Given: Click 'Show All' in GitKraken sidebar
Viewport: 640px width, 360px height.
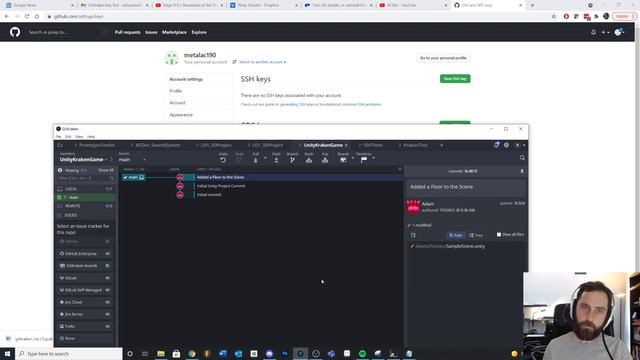Looking at the screenshot, I should [x=106, y=170].
